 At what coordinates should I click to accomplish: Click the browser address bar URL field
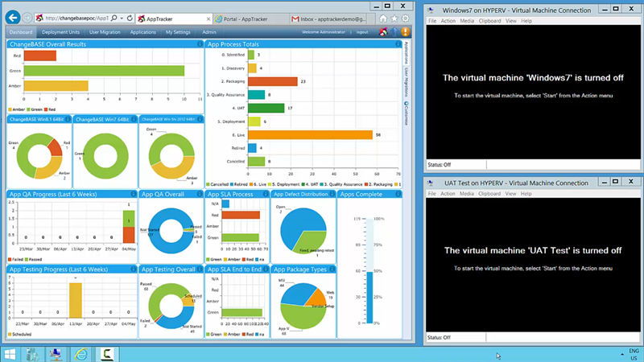(x=76, y=18)
